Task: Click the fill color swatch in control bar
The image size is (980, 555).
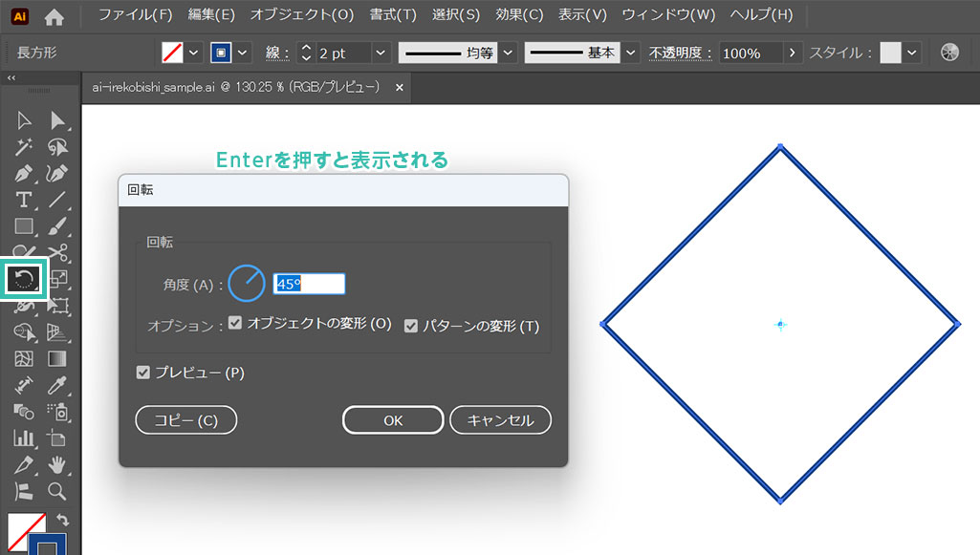Action: coord(171,53)
